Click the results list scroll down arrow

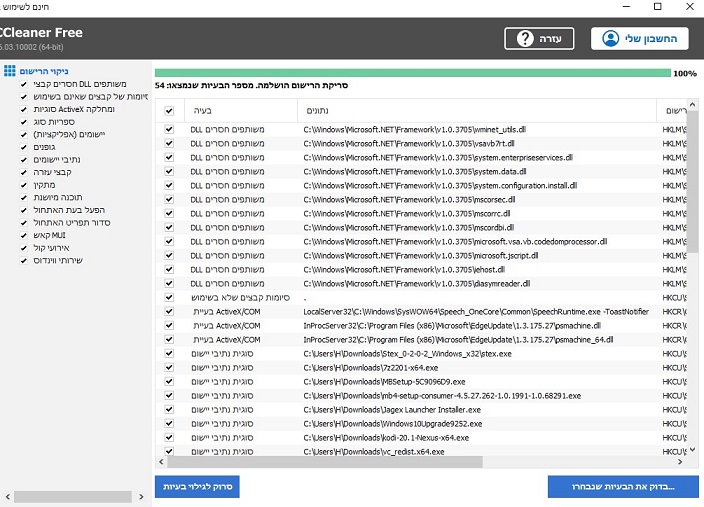pos(692,450)
